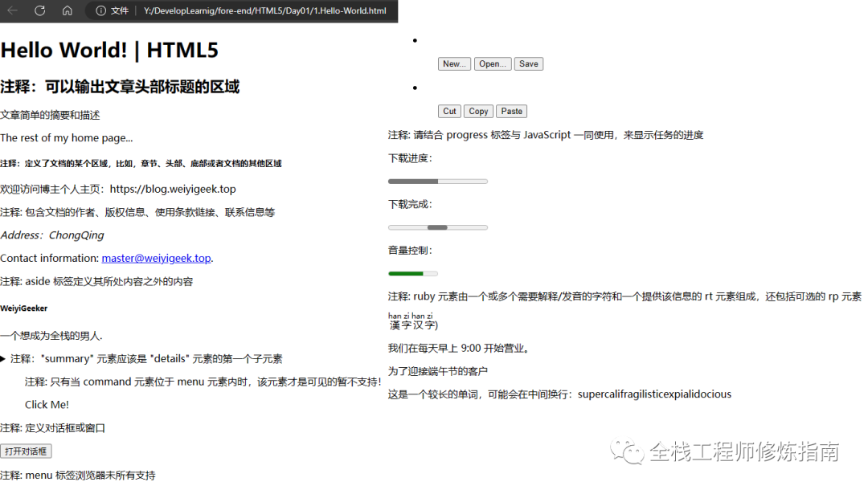Image resolution: width=868 pixels, height=490 pixels.
Task: Click the https://blog.weiyigeek.top text
Action: [x=173, y=189]
